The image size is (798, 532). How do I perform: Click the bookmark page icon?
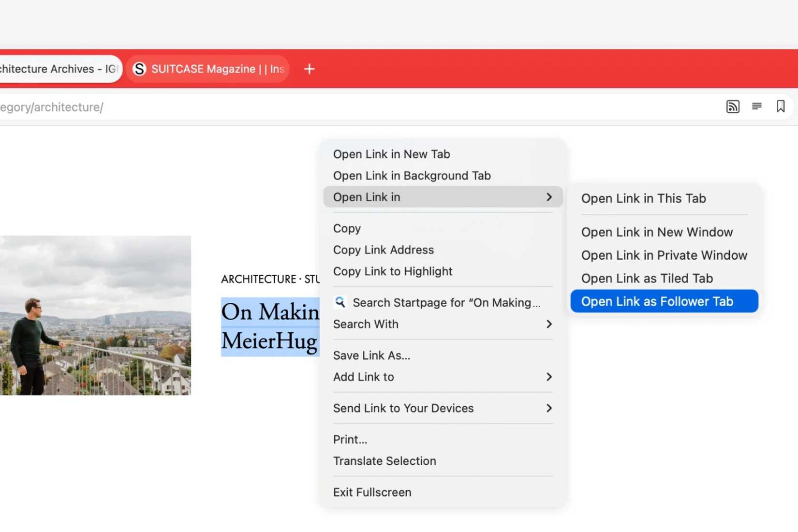(780, 106)
